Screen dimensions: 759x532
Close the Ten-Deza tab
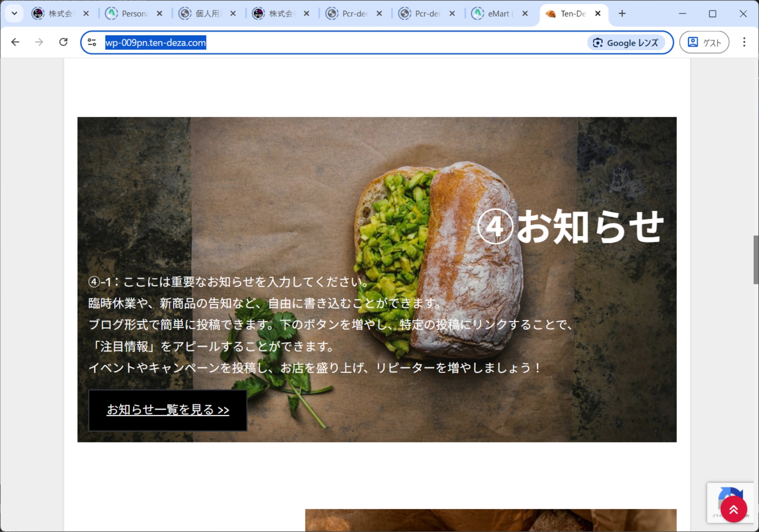(x=598, y=14)
